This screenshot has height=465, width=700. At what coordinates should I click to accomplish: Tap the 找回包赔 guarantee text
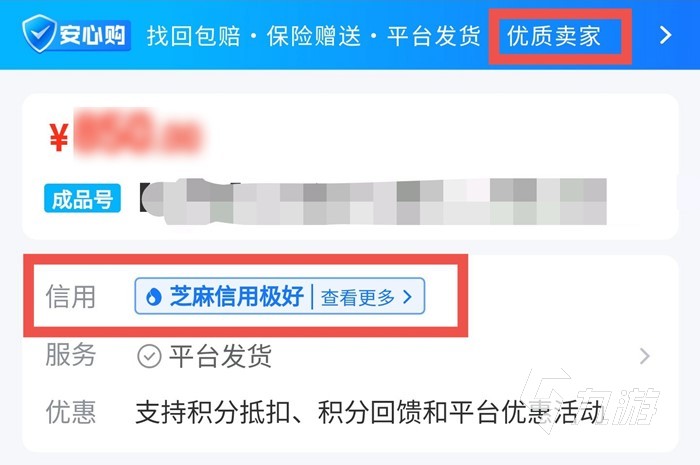pyautogui.click(x=194, y=36)
